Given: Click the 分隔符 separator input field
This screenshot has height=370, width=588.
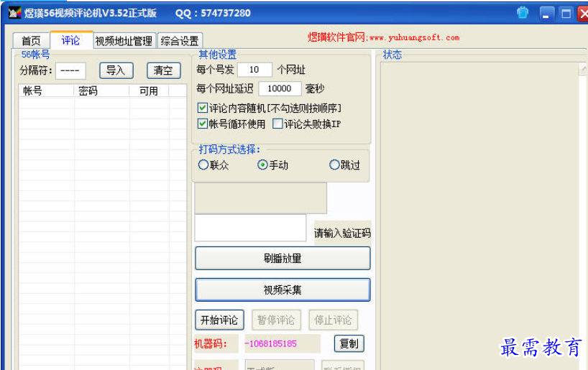Looking at the screenshot, I should 70,70.
